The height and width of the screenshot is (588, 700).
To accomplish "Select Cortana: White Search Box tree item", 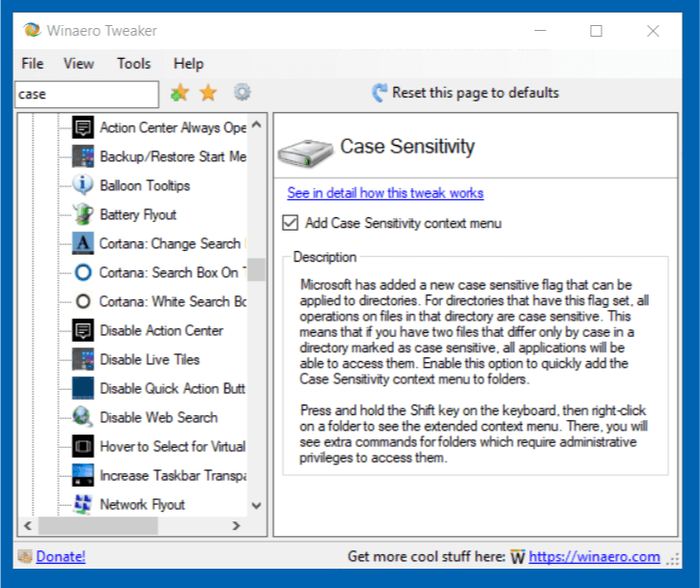I will pyautogui.click(x=172, y=301).
